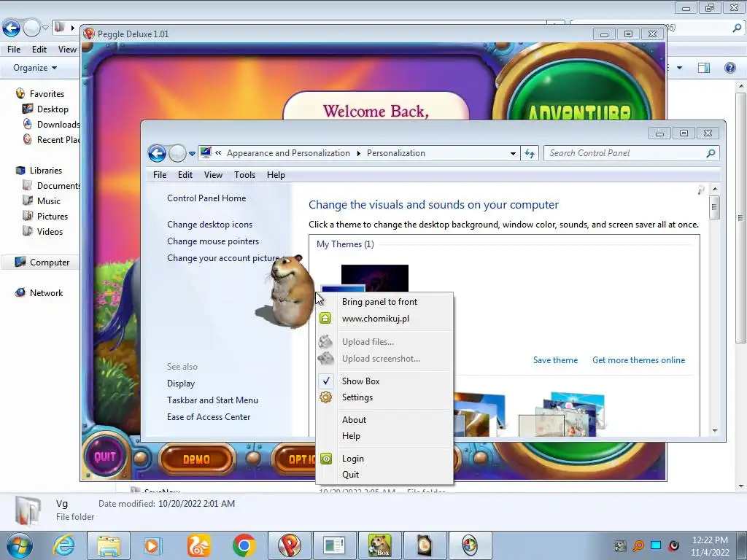Open Windows Media Player from taskbar
747x560 pixels.
point(152,545)
